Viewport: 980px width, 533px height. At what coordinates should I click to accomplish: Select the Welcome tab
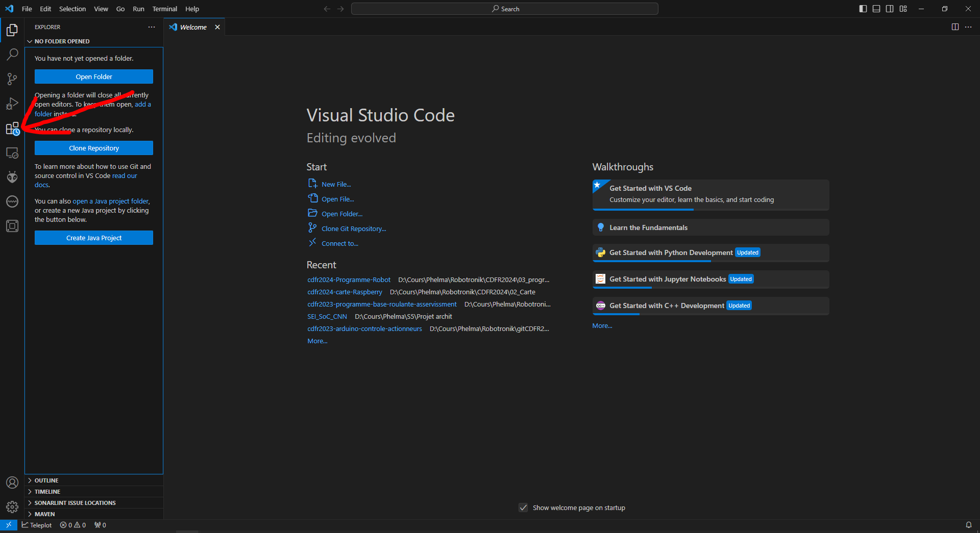point(194,27)
